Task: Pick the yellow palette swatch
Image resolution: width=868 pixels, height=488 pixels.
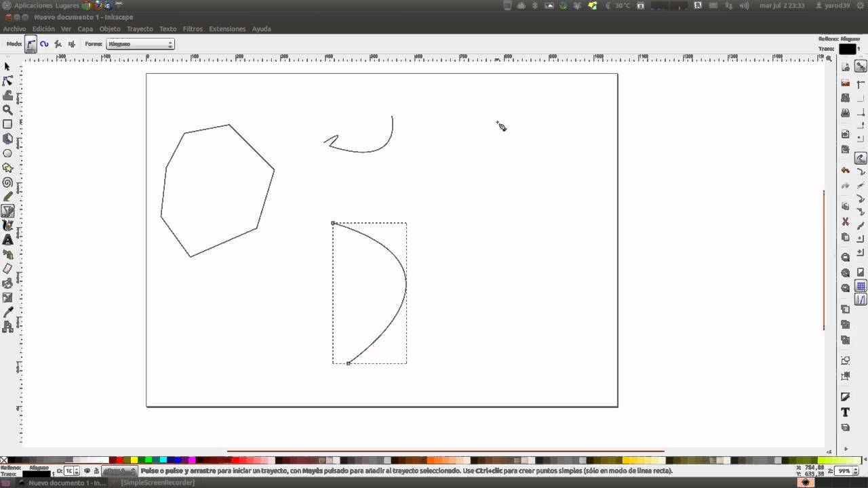Action: click(134, 460)
